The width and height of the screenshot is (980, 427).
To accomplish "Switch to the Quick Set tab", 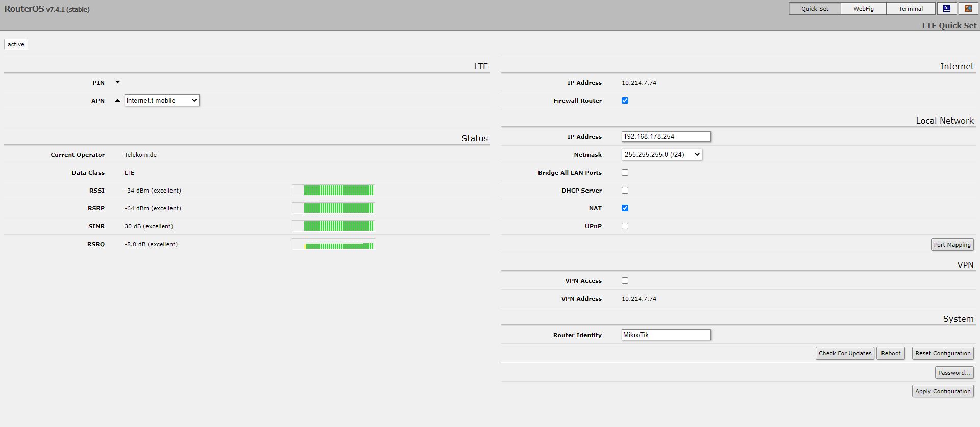I will 815,9.
